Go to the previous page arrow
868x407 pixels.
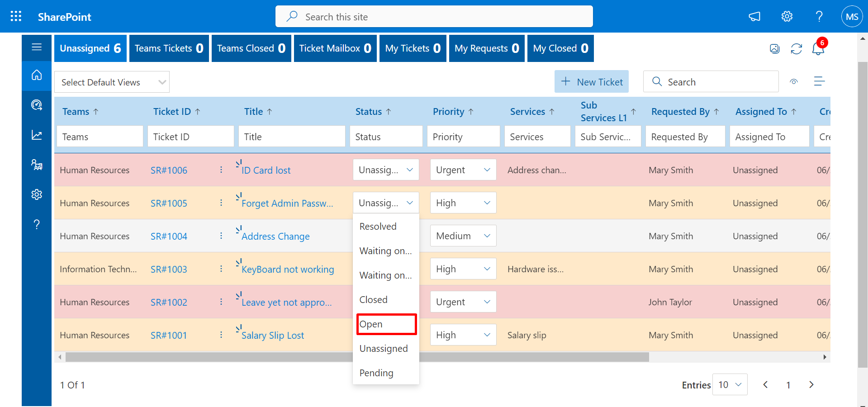765,384
